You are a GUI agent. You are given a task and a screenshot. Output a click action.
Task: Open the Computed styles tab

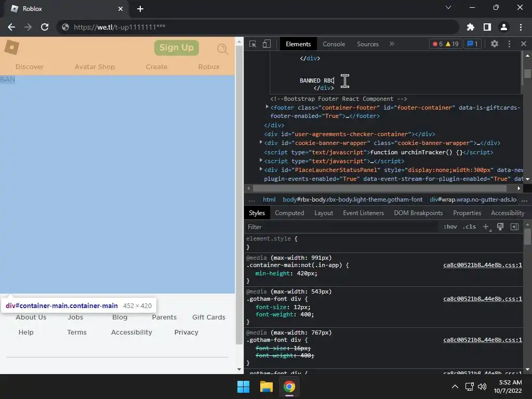(x=289, y=213)
